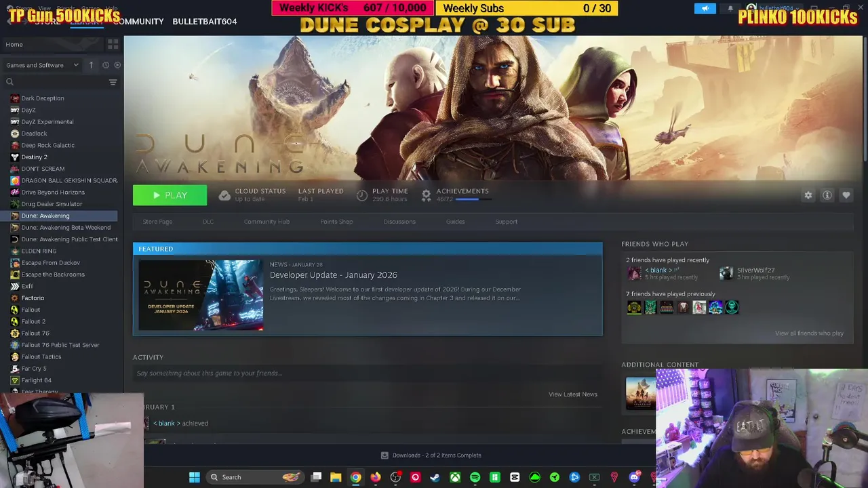Open Google Chrome from the taskbar

[x=355, y=477]
